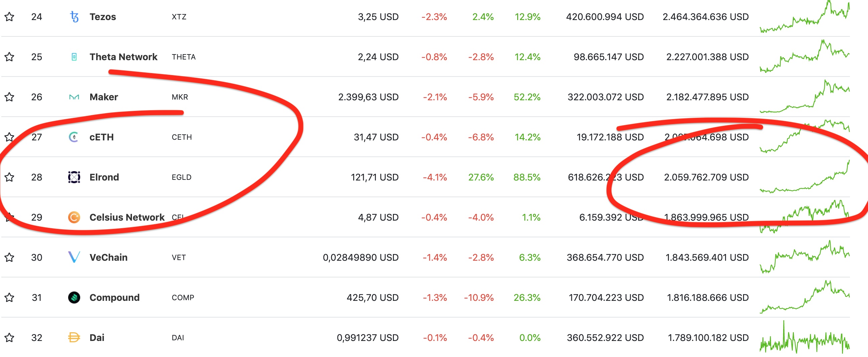Click the cETH logo icon
Image resolution: width=868 pixels, height=357 pixels.
[74, 137]
